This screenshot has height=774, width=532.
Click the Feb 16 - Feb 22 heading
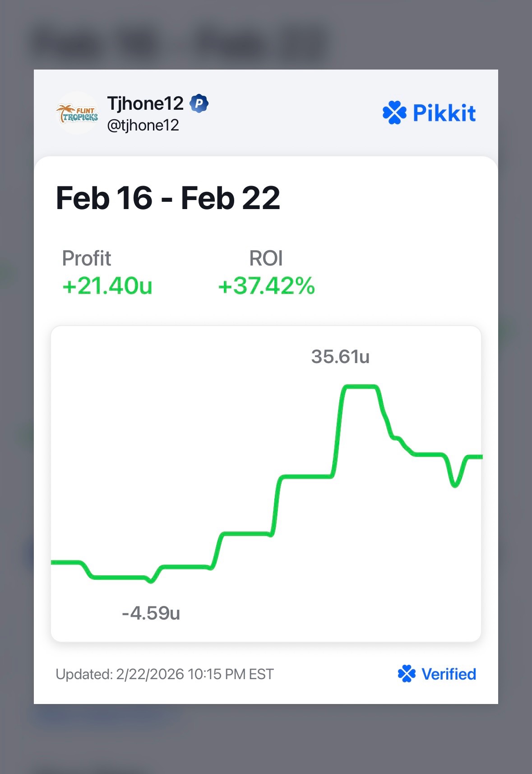point(168,198)
